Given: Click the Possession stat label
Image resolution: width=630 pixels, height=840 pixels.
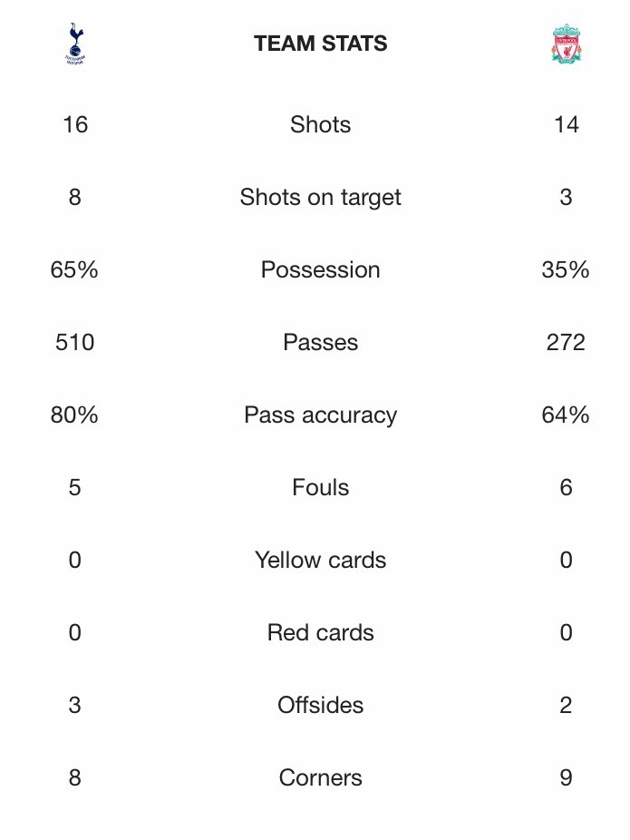Looking at the screenshot, I should point(320,269).
